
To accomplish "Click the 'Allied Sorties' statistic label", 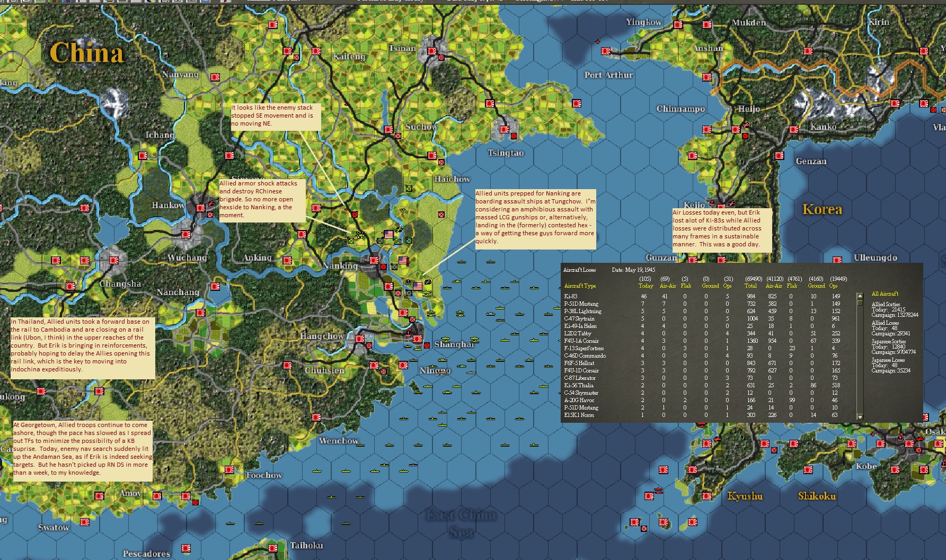I will [886, 304].
